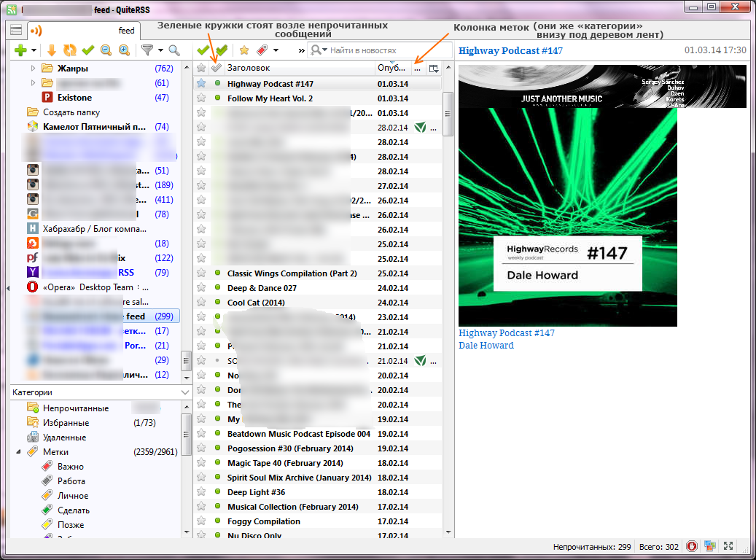Sort by Заголовок column header
756x560 pixels.
tap(299, 68)
